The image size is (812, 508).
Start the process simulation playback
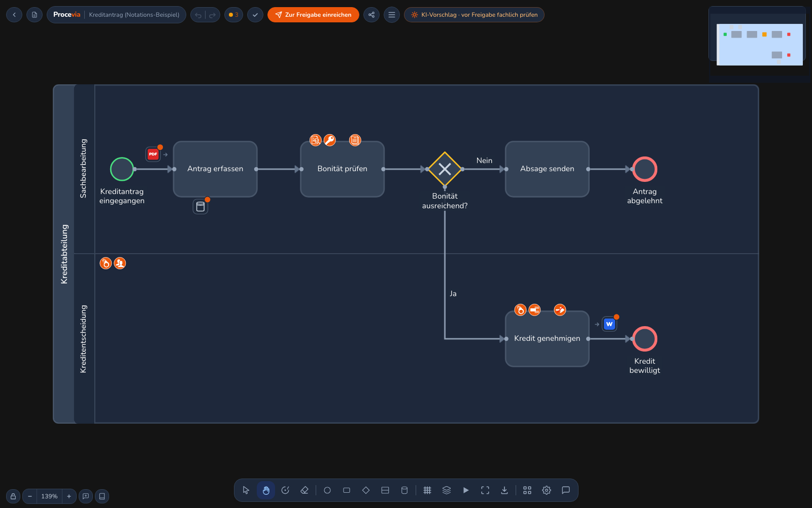(466, 490)
